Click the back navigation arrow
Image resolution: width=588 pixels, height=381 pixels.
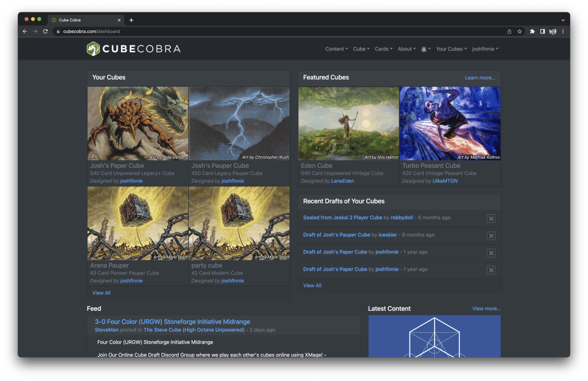coord(24,31)
